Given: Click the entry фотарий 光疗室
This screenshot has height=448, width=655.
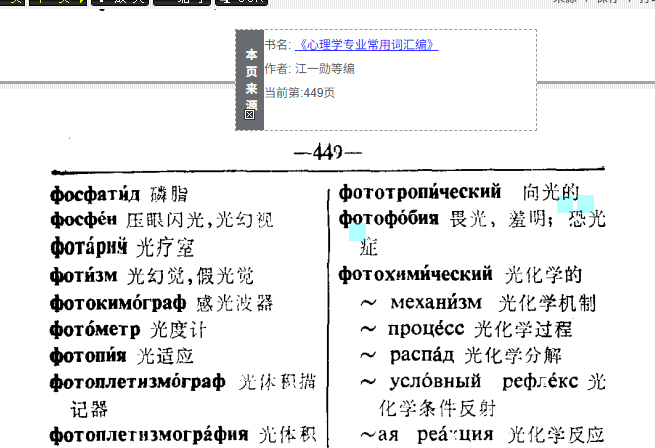Looking at the screenshot, I should (x=122, y=247).
